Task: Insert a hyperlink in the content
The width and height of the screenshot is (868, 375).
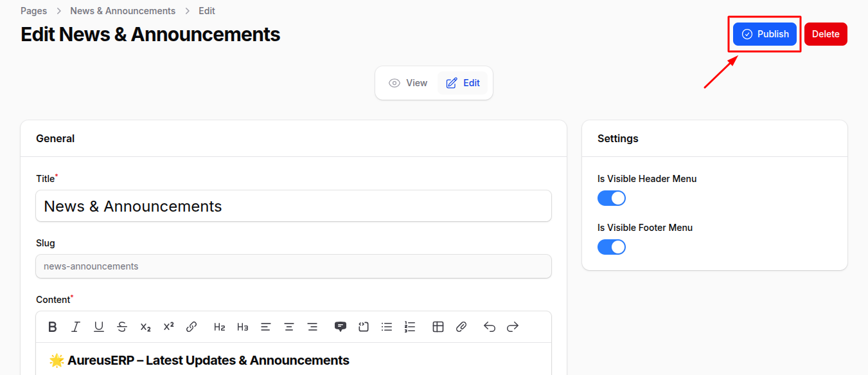Action: point(191,327)
